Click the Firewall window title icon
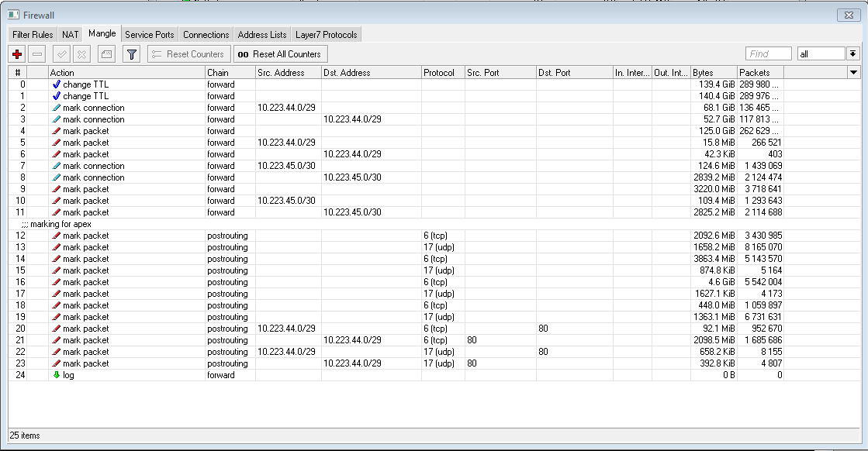This screenshot has width=868, height=451. click(x=14, y=15)
